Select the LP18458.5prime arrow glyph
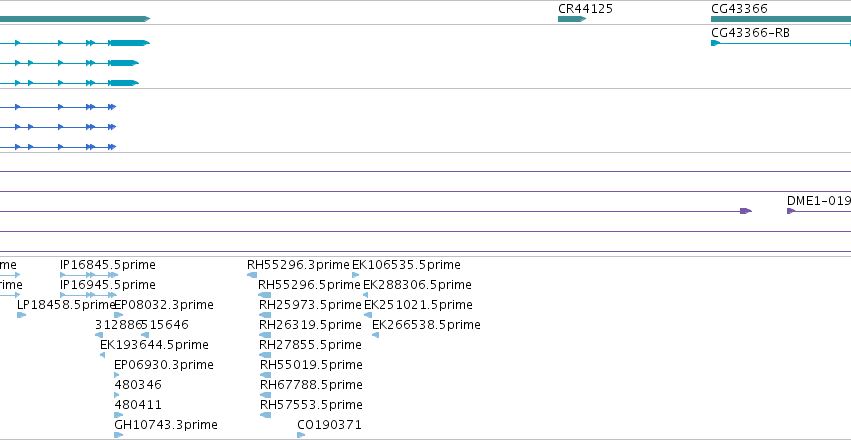 (22, 315)
